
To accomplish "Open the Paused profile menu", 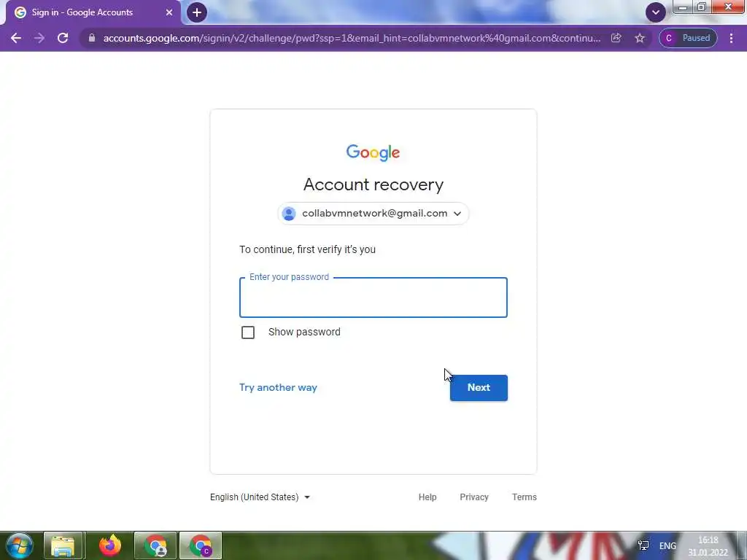I will (688, 38).
